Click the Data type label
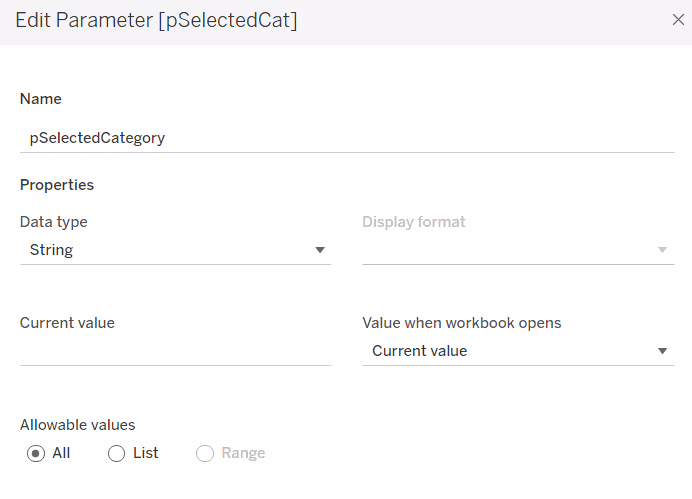692x499 pixels. pyautogui.click(x=54, y=222)
